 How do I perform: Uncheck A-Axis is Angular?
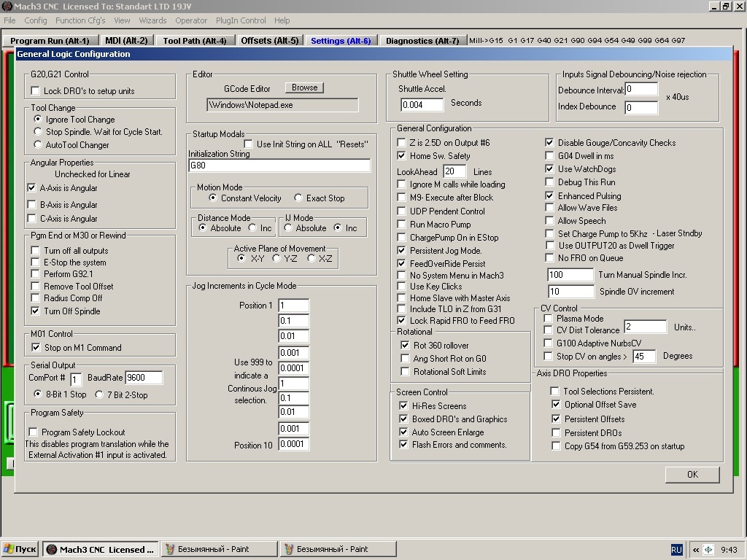[x=31, y=187]
